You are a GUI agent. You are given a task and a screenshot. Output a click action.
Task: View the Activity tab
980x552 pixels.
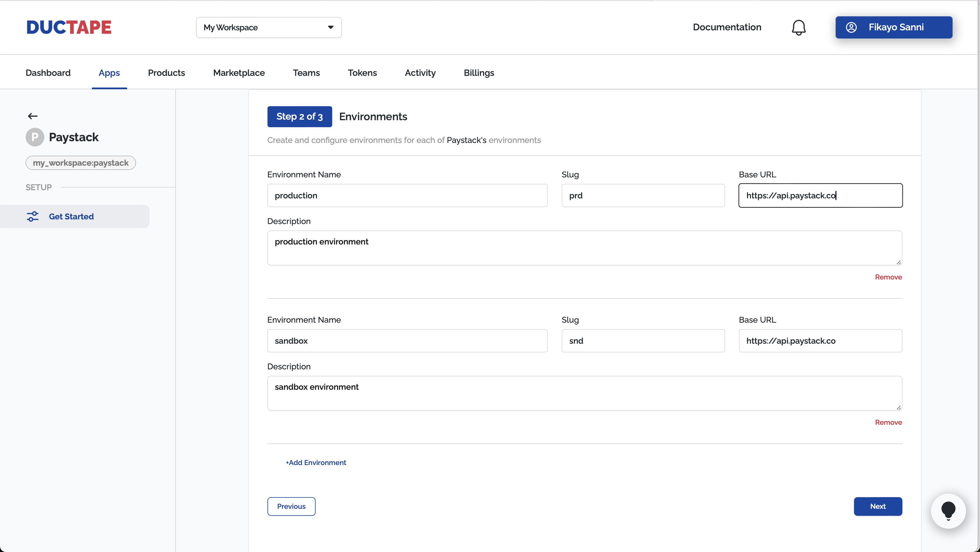(420, 73)
